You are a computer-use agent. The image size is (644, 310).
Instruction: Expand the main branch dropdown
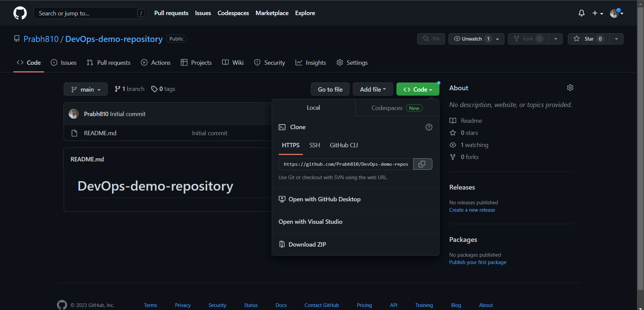(x=86, y=89)
